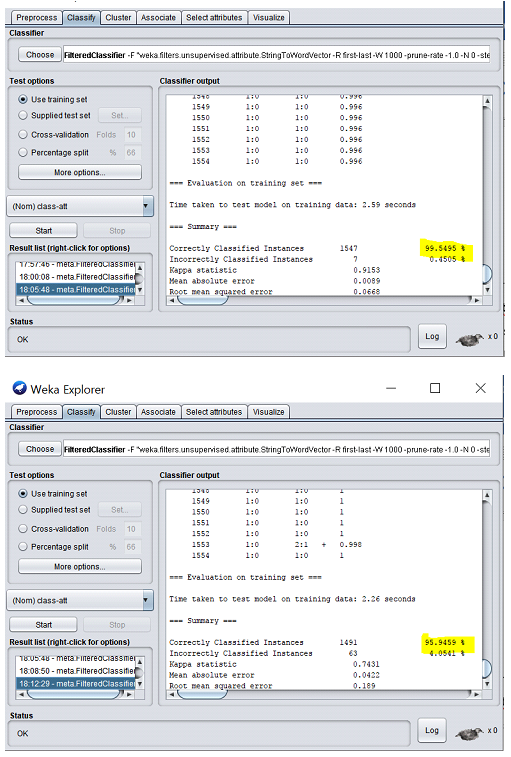Open More options... in the 95.9459% window
511x757 pixels.
point(80,567)
